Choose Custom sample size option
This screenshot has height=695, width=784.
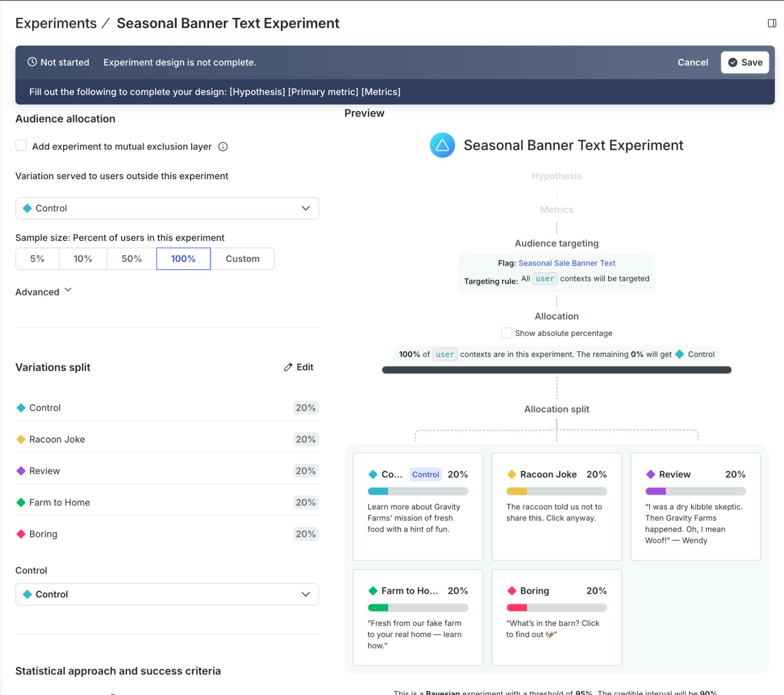242,259
